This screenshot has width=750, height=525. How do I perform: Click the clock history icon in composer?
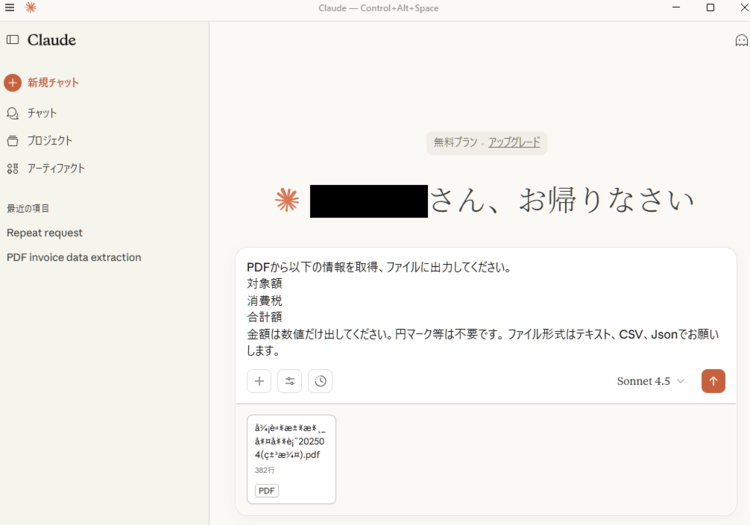pos(320,381)
